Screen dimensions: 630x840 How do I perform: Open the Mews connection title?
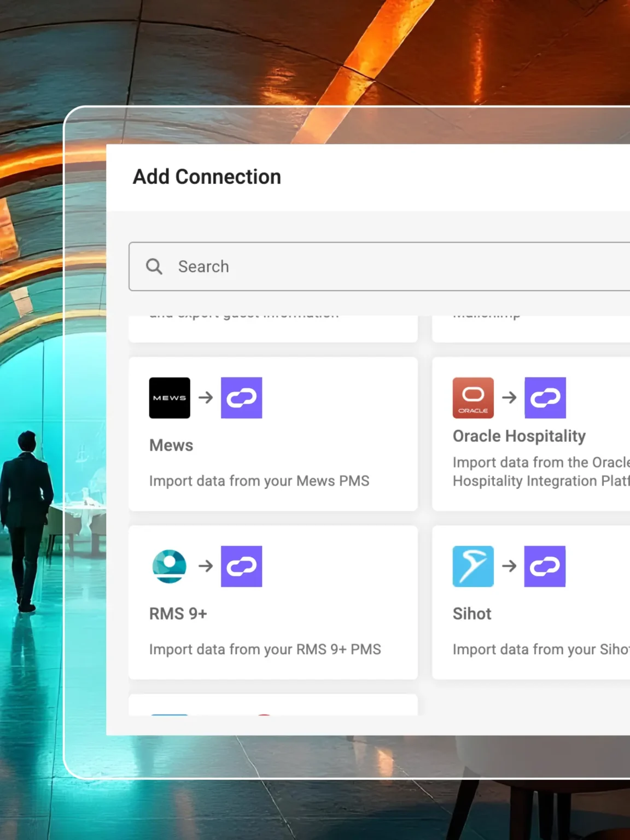(x=171, y=445)
